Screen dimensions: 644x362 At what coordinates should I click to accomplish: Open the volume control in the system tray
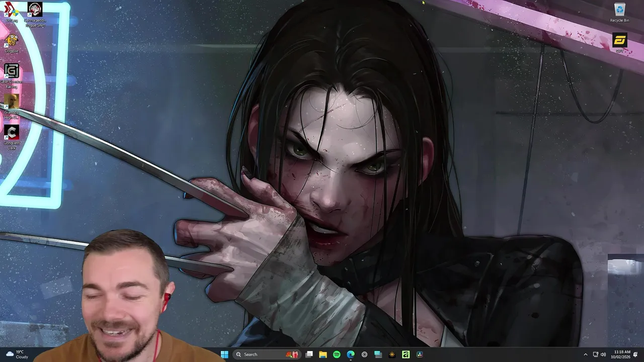[603, 354]
